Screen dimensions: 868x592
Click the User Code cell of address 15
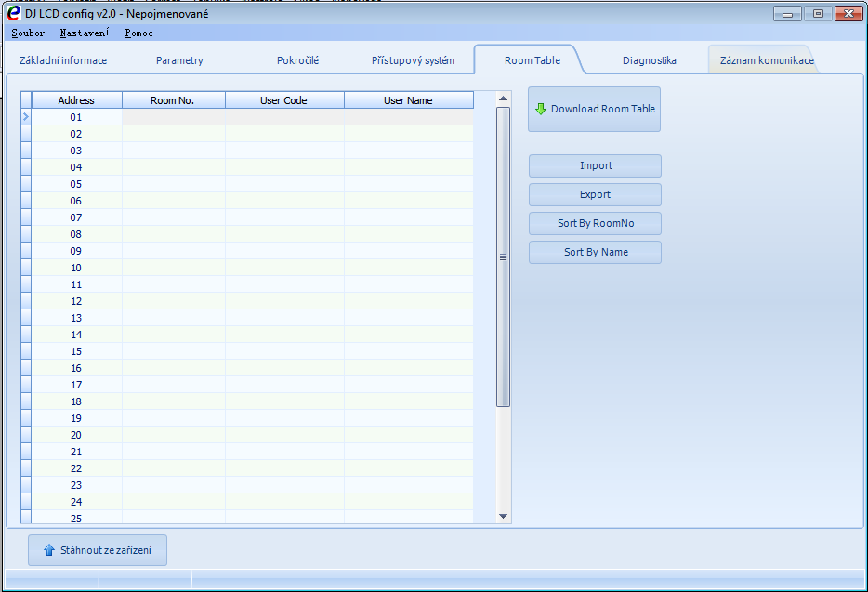[x=284, y=351]
